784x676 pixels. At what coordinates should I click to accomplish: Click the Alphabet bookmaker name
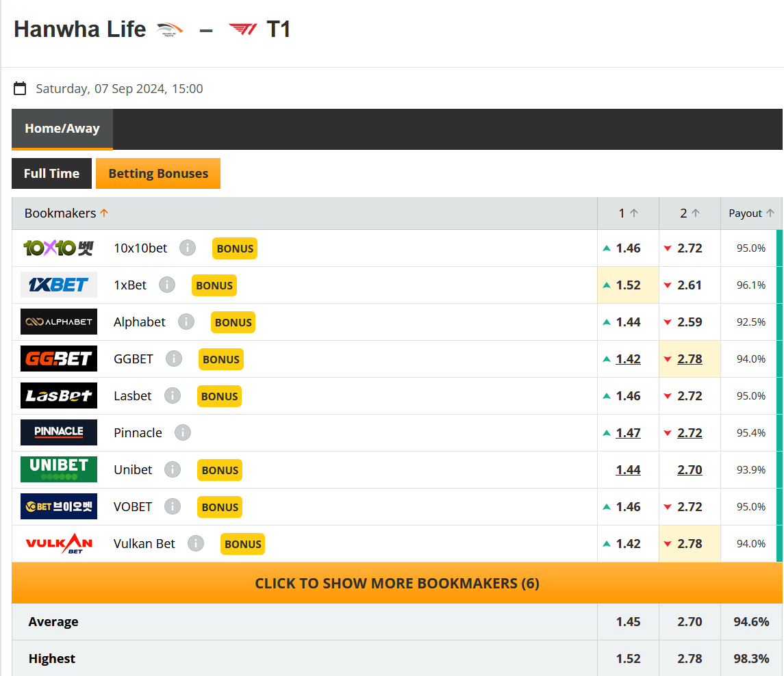pos(140,322)
